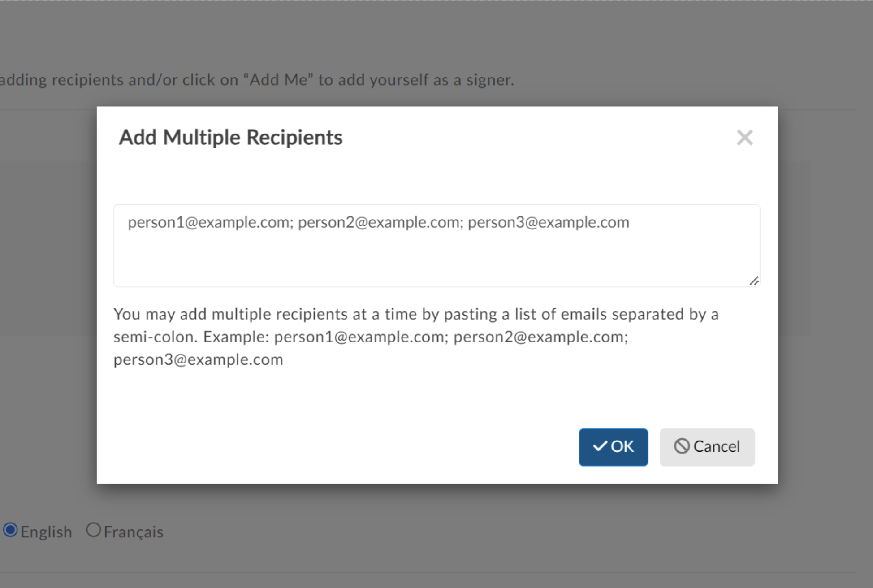
Task: Choose the Français radio button
Action: click(x=93, y=530)
